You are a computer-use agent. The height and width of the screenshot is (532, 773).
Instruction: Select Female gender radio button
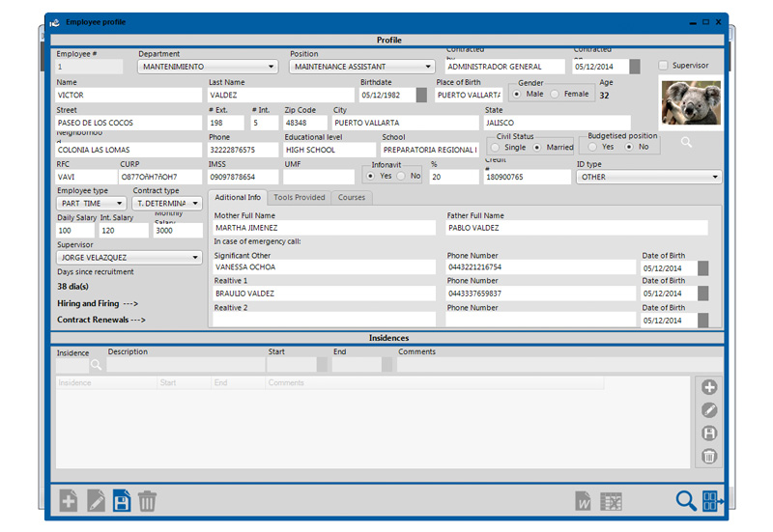(556, 95)
